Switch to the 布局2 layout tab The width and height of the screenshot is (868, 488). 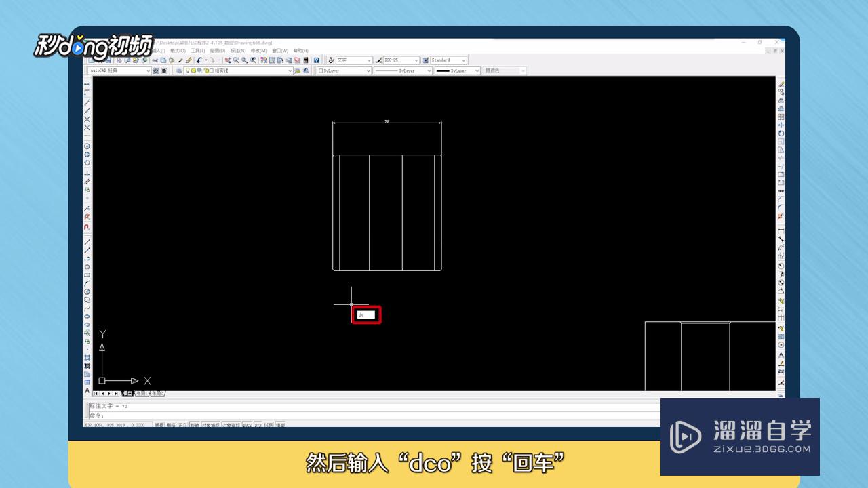click(x=157, y=393)
